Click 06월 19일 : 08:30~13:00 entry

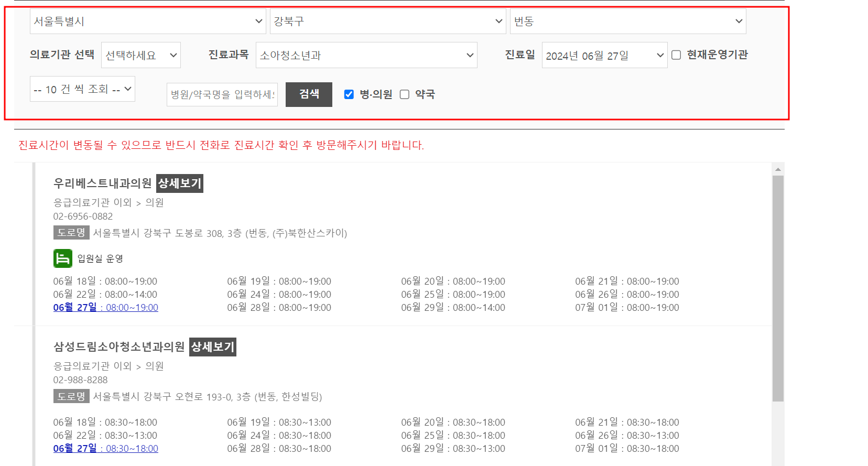pyautogui.click(x=279, y=422)
